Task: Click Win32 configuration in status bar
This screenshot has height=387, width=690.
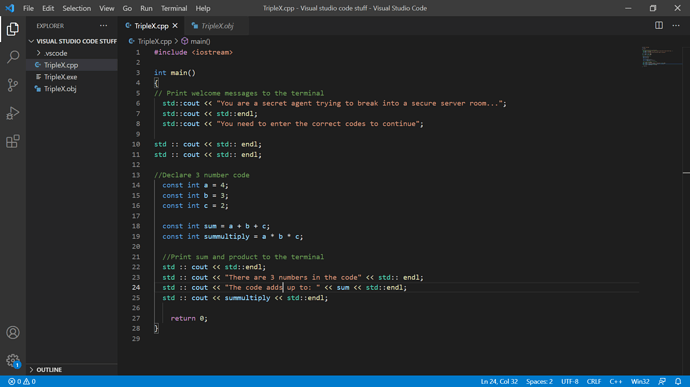Action: point(640,381)
